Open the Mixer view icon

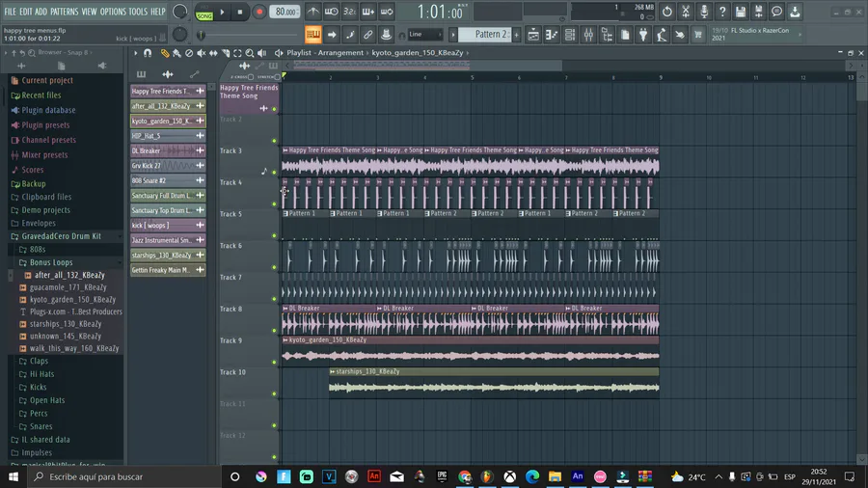[x=588, y=35]
